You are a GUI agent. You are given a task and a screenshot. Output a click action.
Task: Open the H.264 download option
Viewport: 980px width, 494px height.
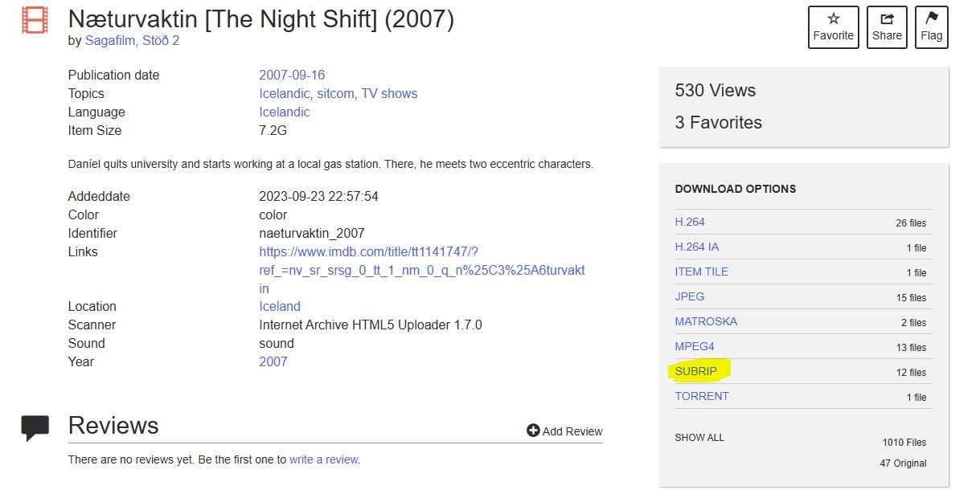point(690,222)
